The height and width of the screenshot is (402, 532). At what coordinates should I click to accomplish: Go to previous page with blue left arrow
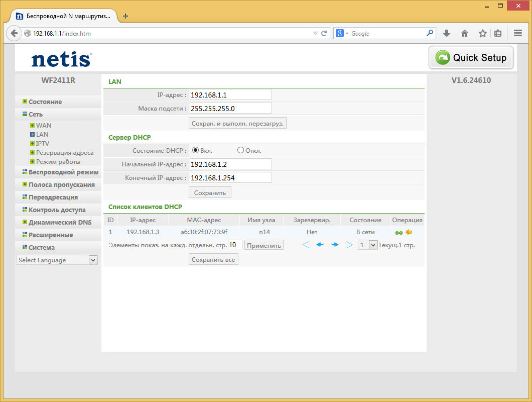pyautogui.click(x=320, y=245)
